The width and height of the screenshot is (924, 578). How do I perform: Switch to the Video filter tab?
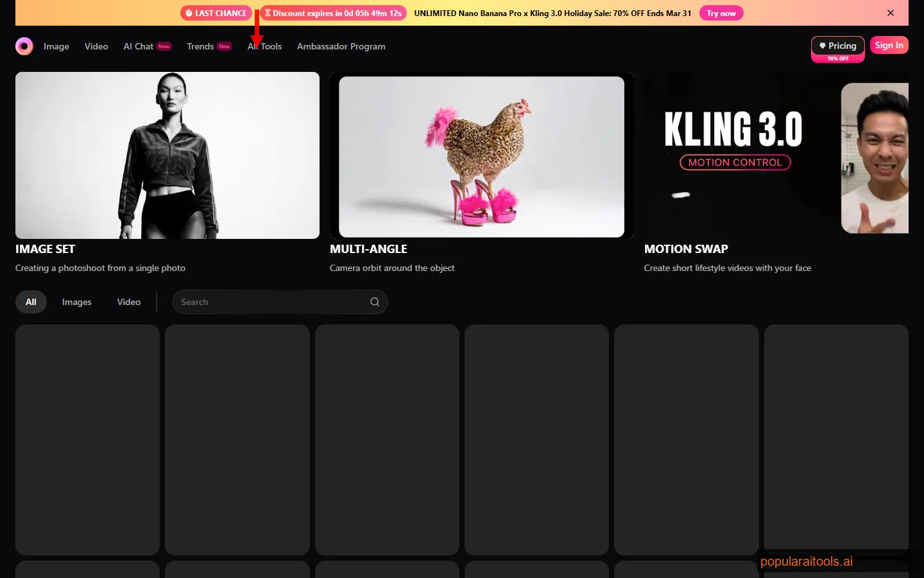coord(129,302)
